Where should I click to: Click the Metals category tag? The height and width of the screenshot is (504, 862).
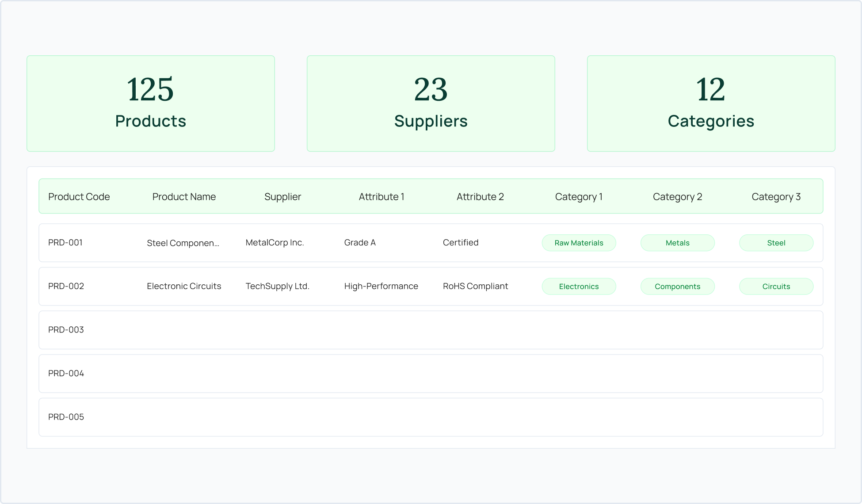[677, 243]
